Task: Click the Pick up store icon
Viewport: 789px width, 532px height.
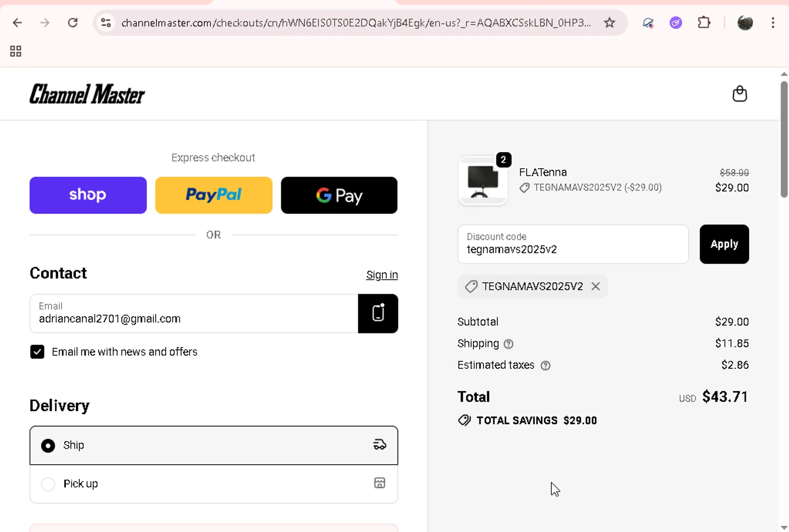Action: click(379, 483)
